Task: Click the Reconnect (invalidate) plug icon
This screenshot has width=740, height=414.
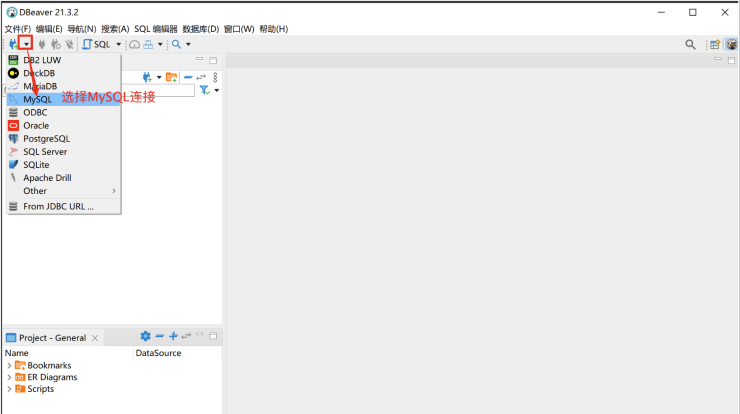Action: tap(56, 44)
